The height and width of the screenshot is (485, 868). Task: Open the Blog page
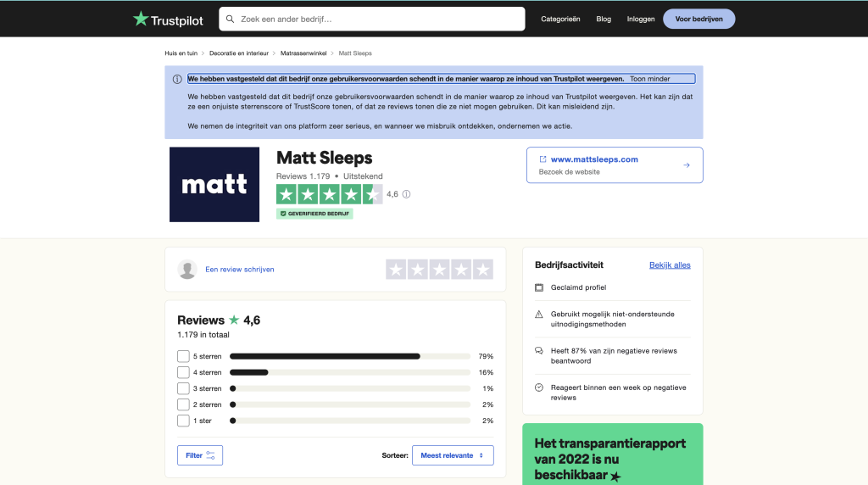[604, 19]
